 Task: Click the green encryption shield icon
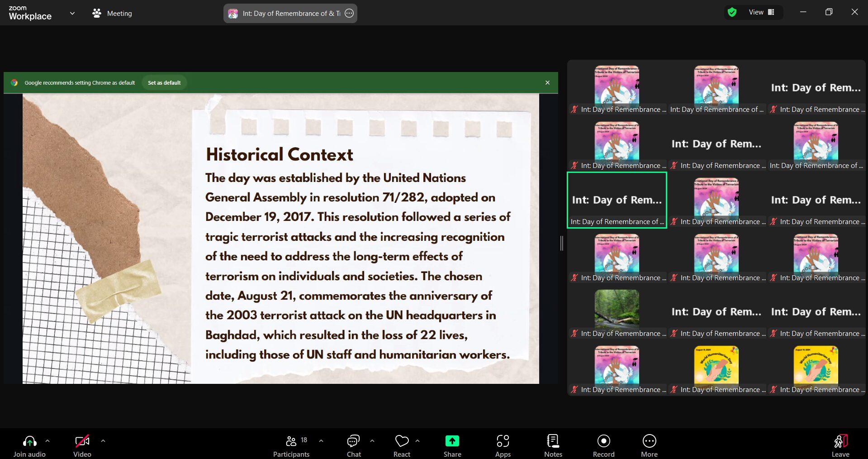(732, 12)
